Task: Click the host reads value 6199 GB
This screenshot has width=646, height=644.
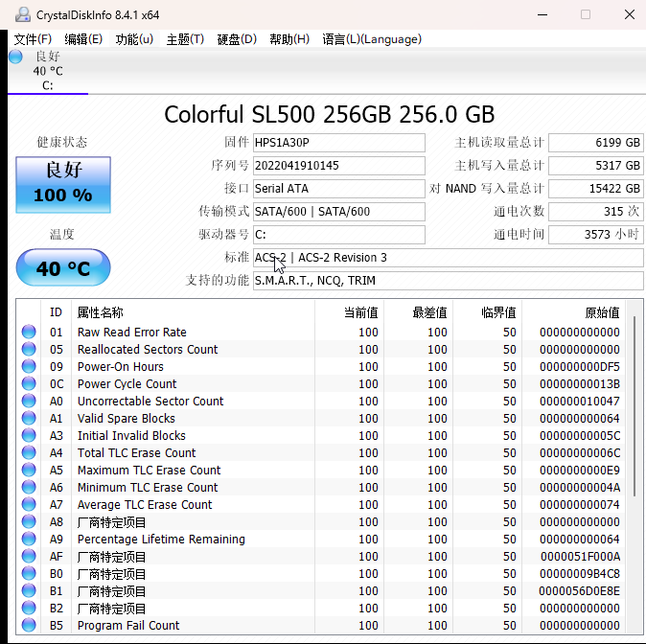Action: click(x=595, y=143)
